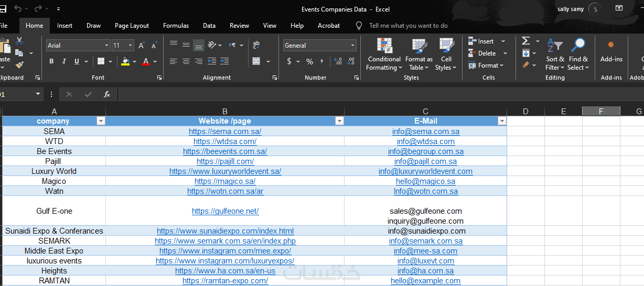This screenshot has height=286, width=644.
Task: Increase font size with the larger A icon
Action: point(142,46)
